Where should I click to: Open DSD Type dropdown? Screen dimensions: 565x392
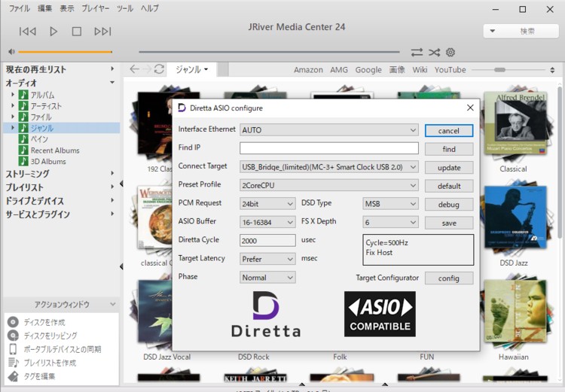[390, 204]
